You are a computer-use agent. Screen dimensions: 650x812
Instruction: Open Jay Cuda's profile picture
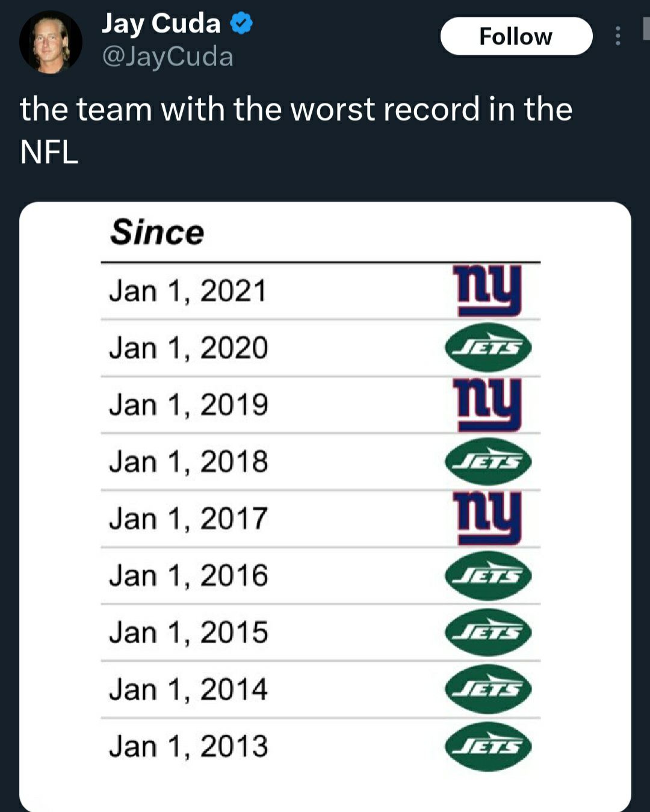[51, 42]
